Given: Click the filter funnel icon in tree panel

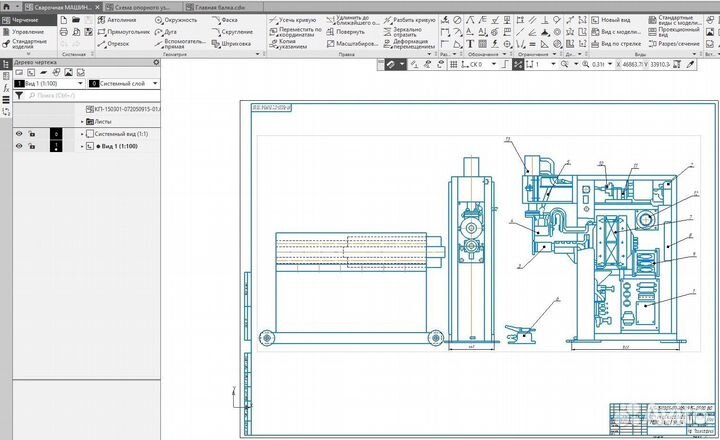Looking at the screenshot, I should coord(19,97).
